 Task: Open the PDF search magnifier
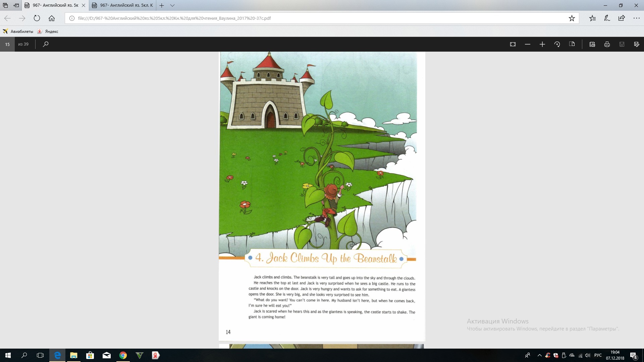46,44
